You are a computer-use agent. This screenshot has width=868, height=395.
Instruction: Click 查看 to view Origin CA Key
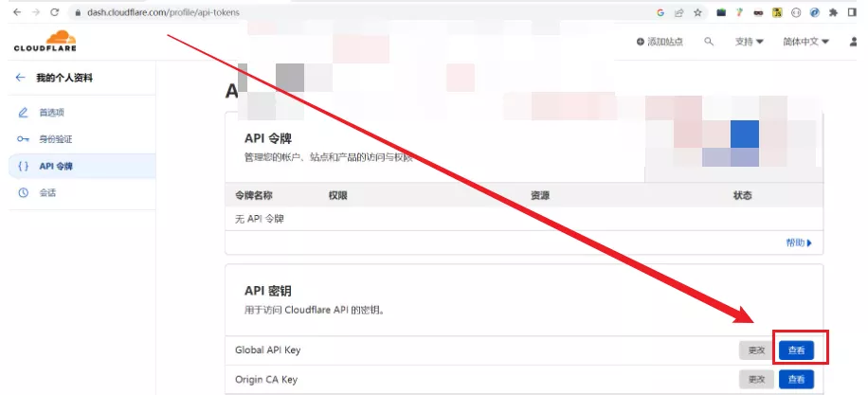[796, 380]
